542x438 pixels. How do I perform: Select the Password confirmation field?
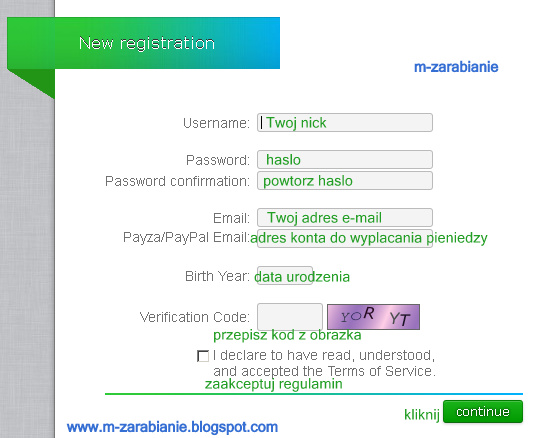point(345,180)
